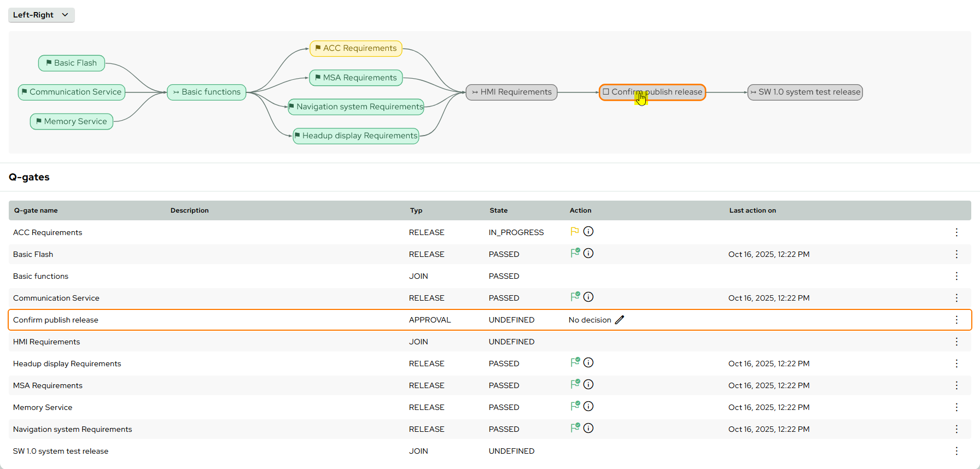980x469 pixels.
Task: Click the info icon in ACC Requirements row
Action: (588, 232)
